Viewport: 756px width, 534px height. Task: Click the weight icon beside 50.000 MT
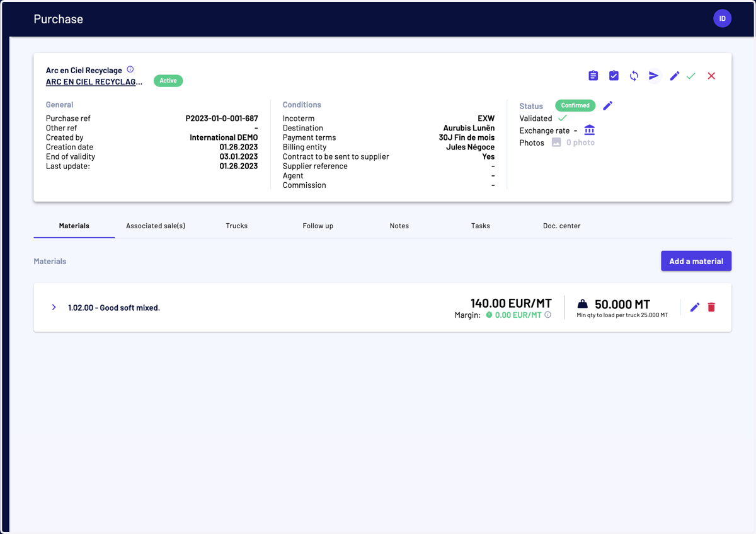click(x=583, y=304)
